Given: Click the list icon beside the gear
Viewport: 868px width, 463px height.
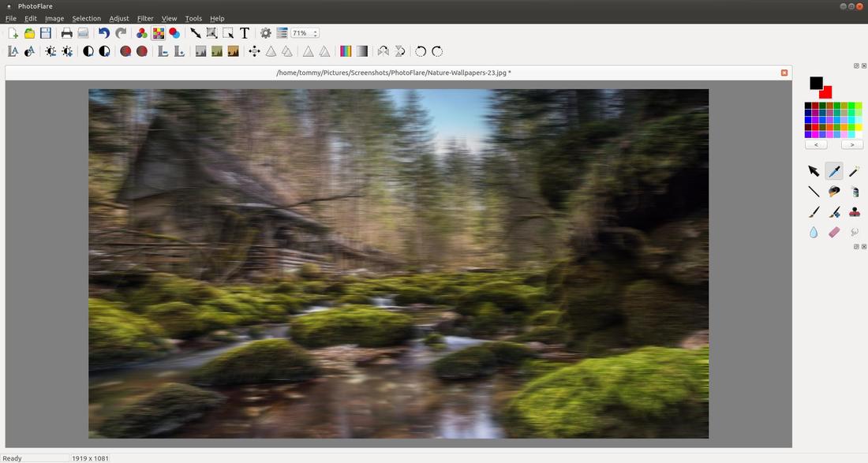Looking at the screenshot, I should coord(282,33).
